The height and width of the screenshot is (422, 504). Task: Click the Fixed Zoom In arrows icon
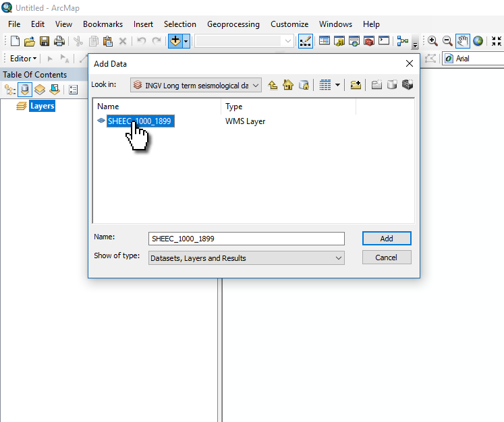497,41
